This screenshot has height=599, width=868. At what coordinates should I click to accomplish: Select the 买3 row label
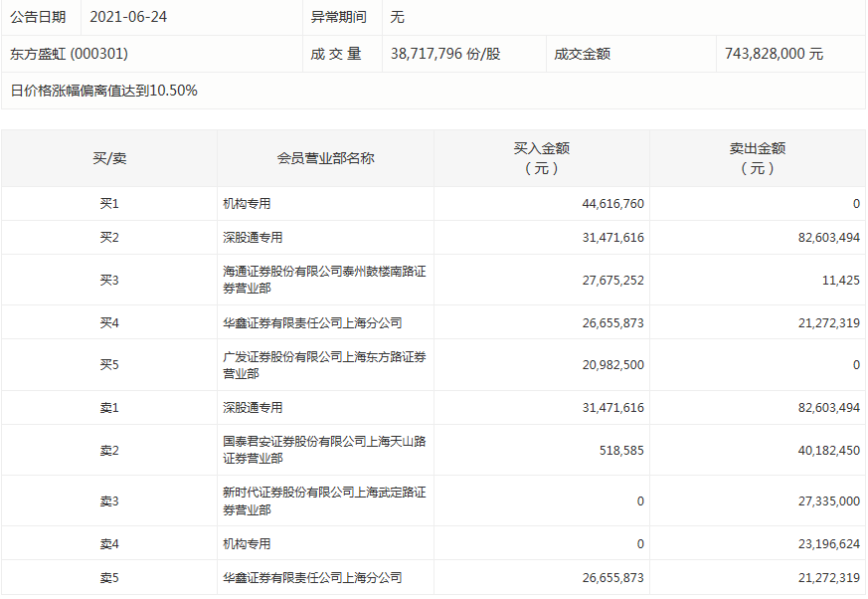coord(109,281)
